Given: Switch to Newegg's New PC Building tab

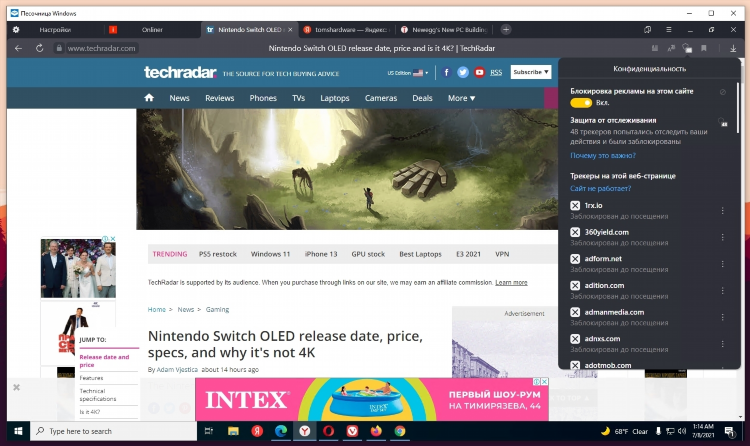Looking at the screenshot, I should (x=444, y=30).
